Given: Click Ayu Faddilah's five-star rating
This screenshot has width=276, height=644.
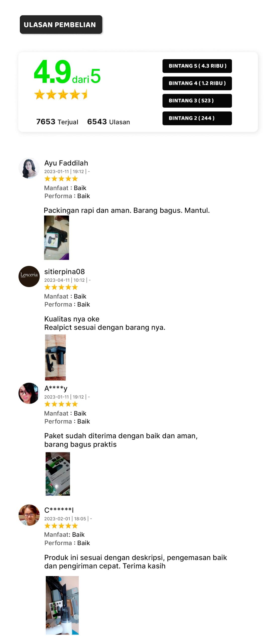Looking at the screenshot, I should [61, 179].
